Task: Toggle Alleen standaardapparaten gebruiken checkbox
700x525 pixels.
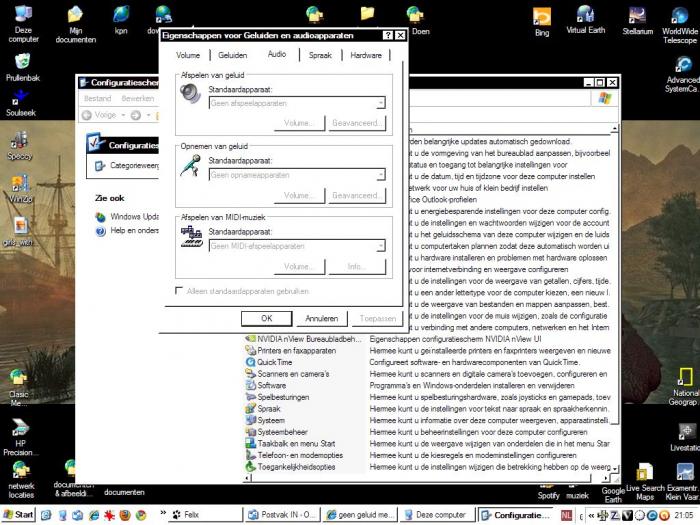Action: [179, 291]
